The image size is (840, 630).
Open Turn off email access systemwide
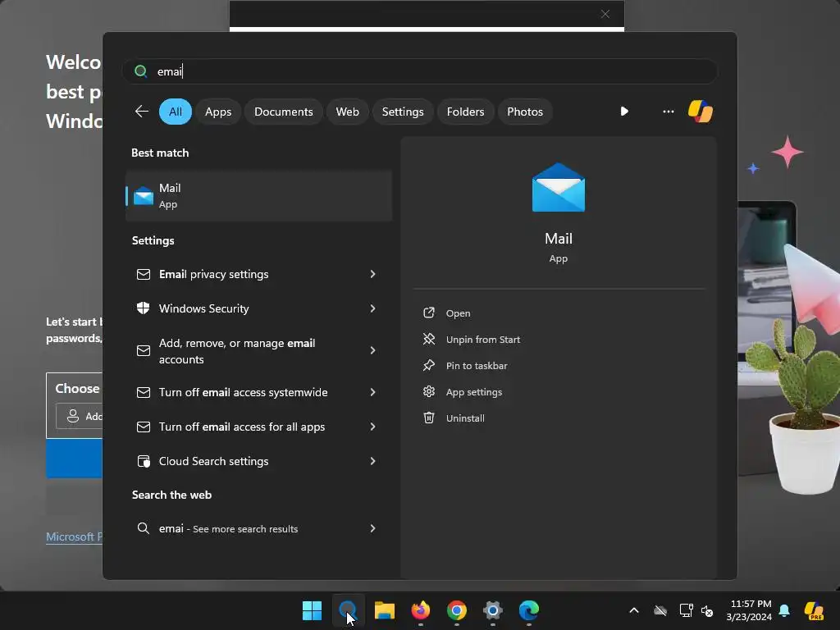[258, 392]
